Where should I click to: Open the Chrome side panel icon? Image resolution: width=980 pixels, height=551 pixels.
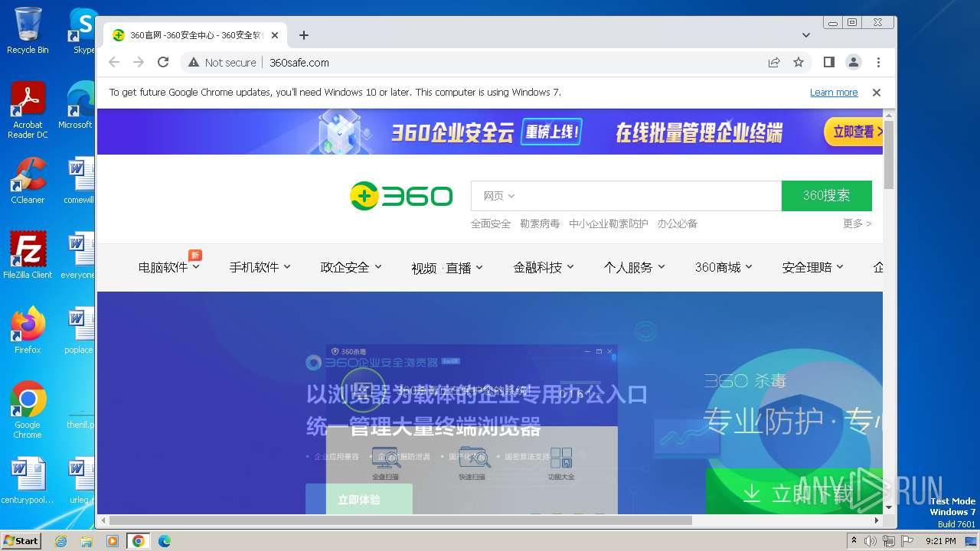tap(828, 62)
